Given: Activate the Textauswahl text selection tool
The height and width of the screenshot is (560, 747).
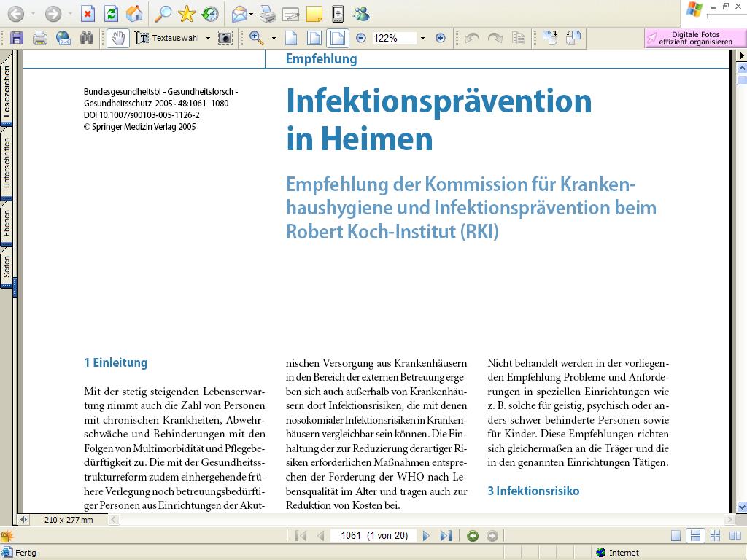Looking at the screenshot, I should click(x=167, y=38).
